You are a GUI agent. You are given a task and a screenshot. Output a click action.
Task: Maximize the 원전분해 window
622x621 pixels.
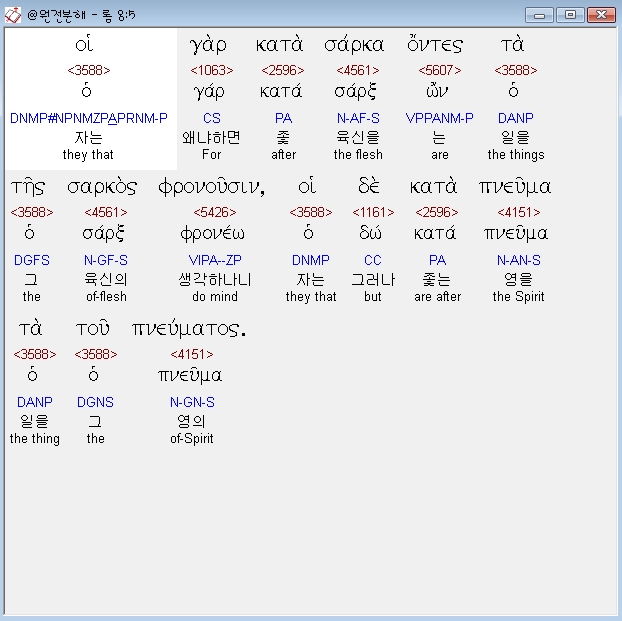click(x=570, y=15)
